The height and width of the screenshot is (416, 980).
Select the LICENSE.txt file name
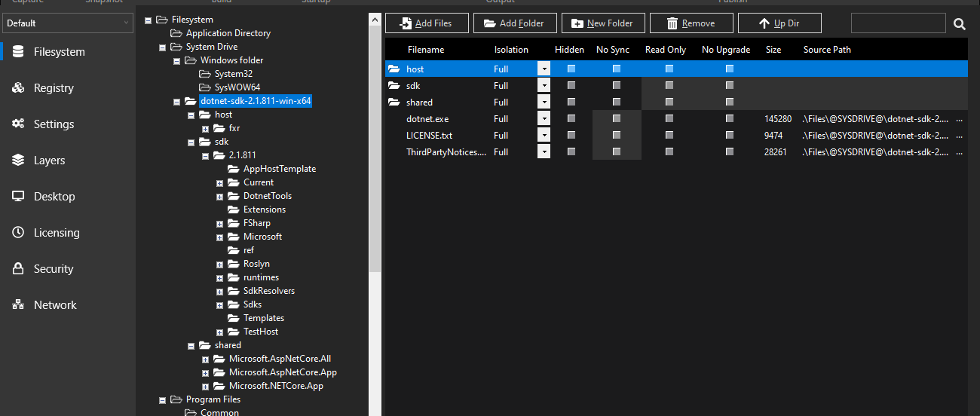429,136
